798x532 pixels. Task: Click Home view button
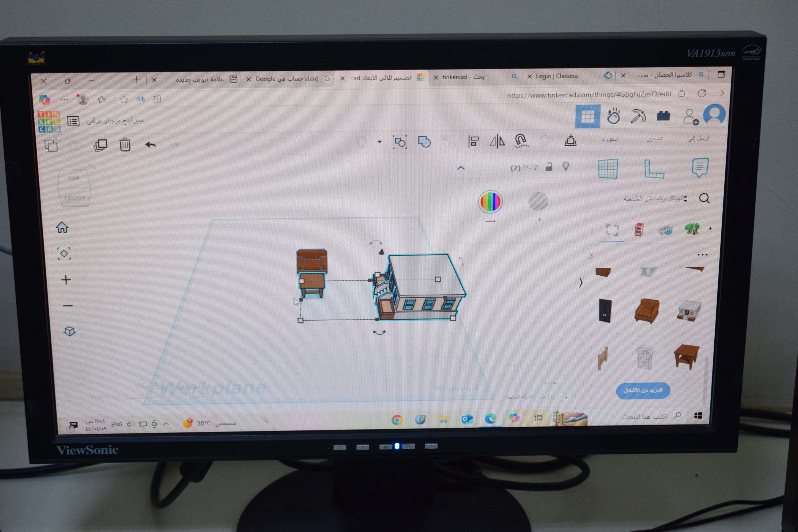(62, 227)
